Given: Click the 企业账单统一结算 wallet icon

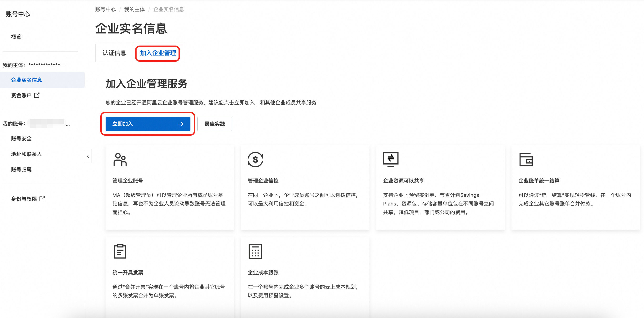Looking at the screenshot, I should click(526, 159).
